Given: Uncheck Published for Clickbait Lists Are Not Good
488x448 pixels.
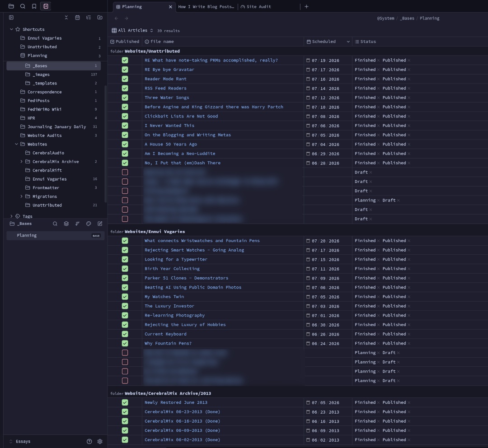Looking at the screenshot, I should point(125,117).
